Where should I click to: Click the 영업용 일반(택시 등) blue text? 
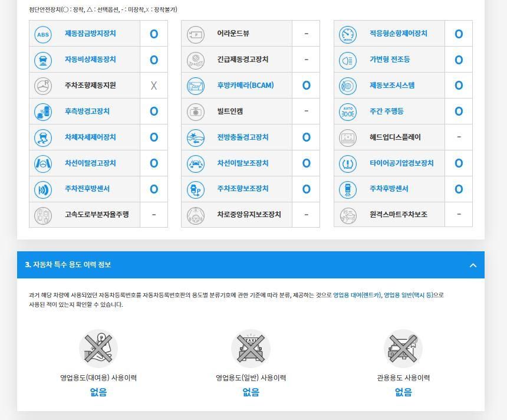tap(409, 295)
